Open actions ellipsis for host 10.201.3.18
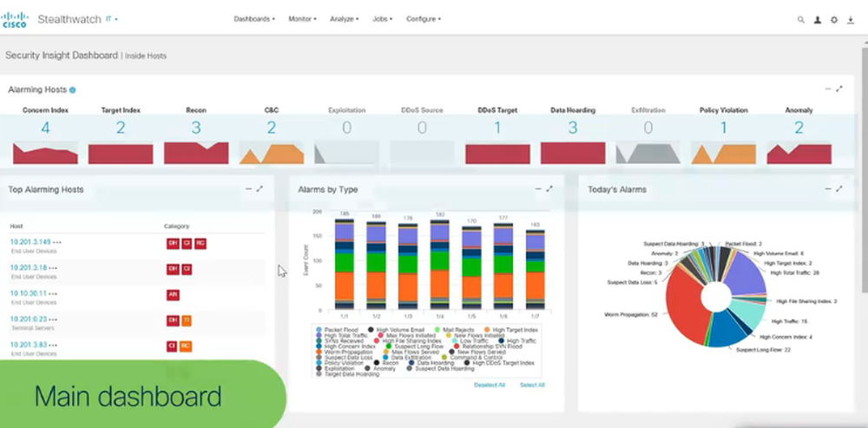This screenshot has width=868, height=428. point(53,267)
